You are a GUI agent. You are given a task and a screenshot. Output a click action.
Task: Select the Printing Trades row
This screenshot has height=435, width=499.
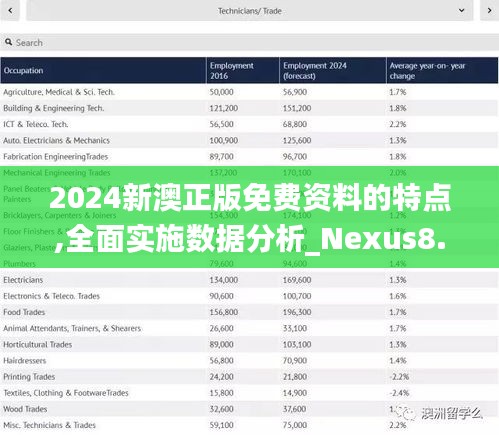[249, 377]
